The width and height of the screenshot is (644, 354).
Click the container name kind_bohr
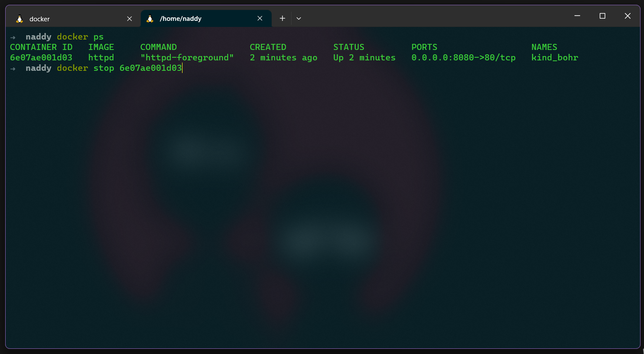pos(555,57)
